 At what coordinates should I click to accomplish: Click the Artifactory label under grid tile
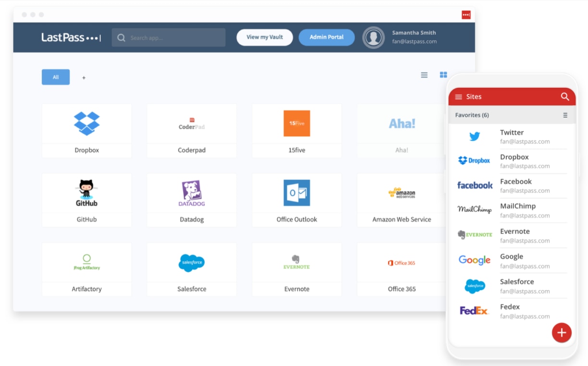tap(86, 289)
